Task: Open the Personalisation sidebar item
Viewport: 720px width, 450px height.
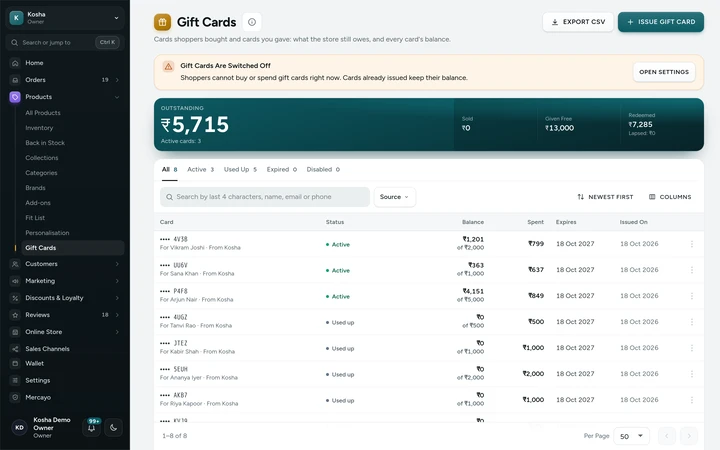Action: tap(47, 233)
